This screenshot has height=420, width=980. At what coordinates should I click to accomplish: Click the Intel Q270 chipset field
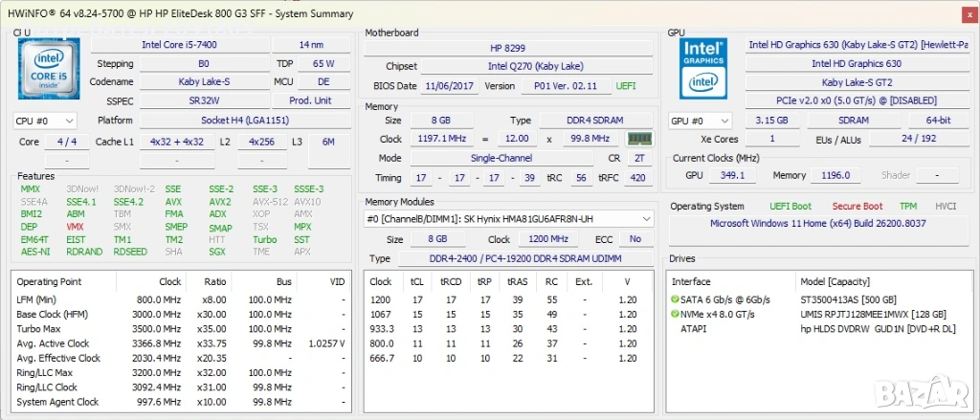tap(536, 66)
